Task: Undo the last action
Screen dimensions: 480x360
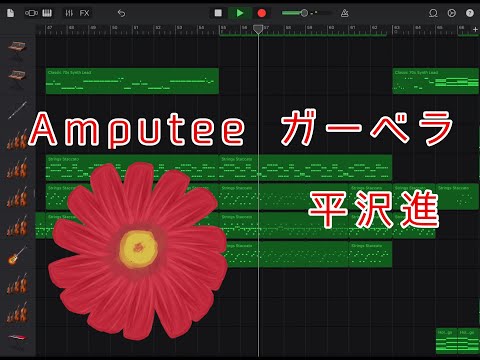Action: [x=121, y=13]
